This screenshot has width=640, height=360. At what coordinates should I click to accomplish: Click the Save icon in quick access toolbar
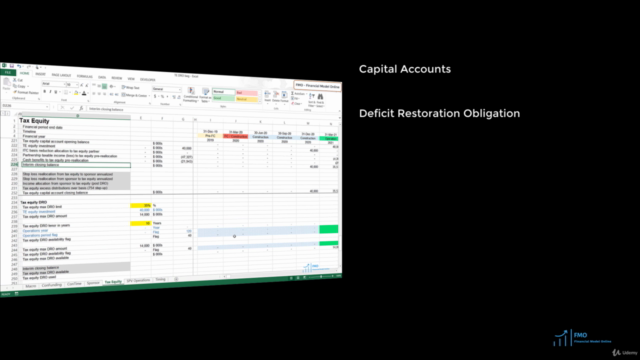(12, 66)
